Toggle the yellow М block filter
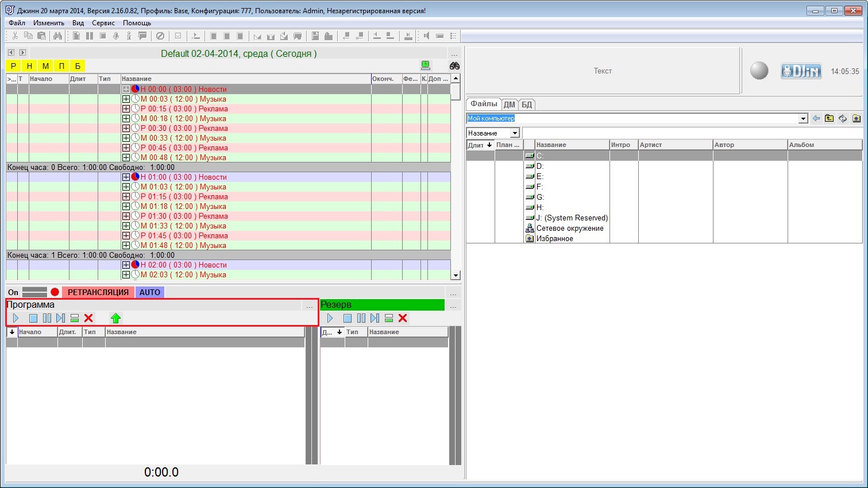 click(45, 66)
